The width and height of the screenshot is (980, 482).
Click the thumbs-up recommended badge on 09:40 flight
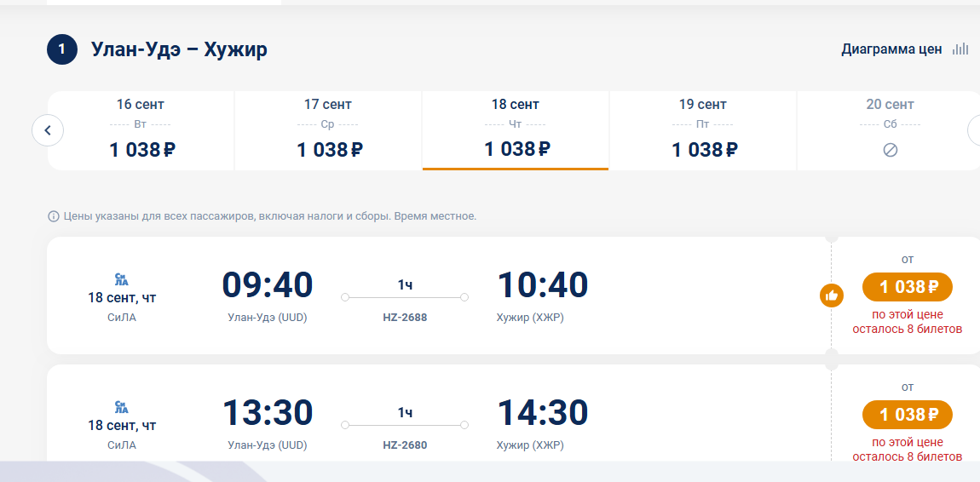tap(831, 296)
